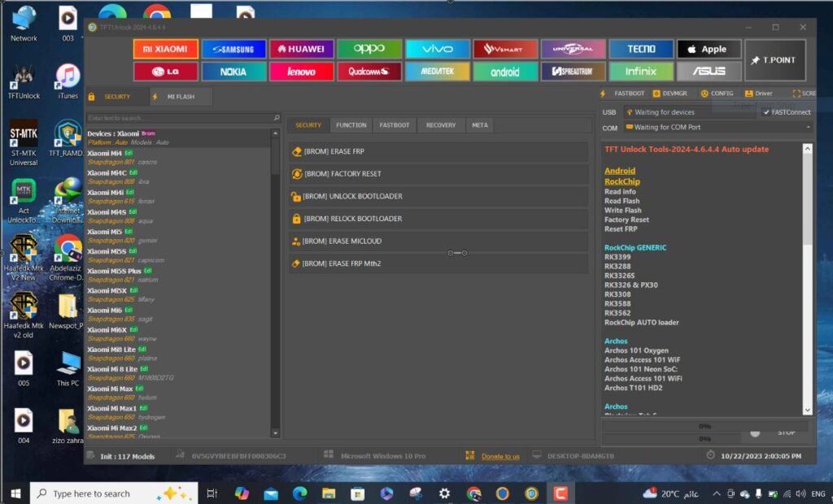Open the Windows Start menu
This screenshot has height=504, width=833.
pos(15,493)
